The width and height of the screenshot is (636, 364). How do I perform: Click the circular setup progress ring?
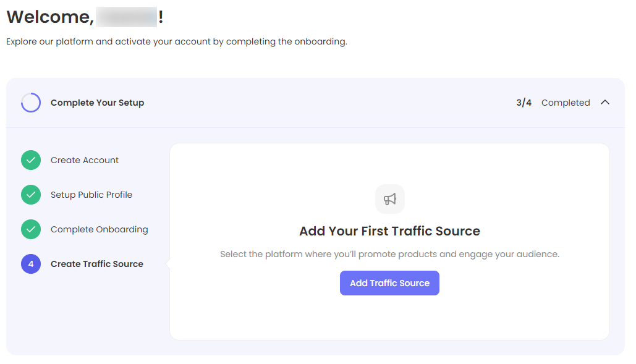coord(31,103)
